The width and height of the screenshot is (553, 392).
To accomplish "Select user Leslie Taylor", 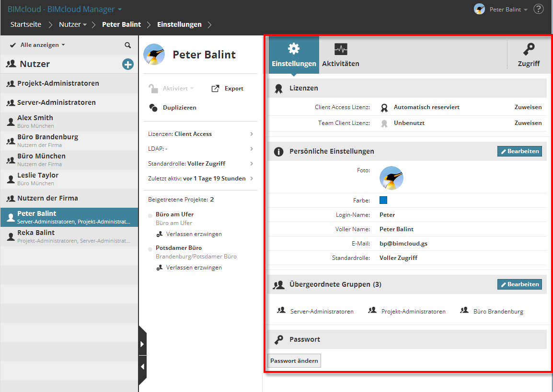I will 69,179.
